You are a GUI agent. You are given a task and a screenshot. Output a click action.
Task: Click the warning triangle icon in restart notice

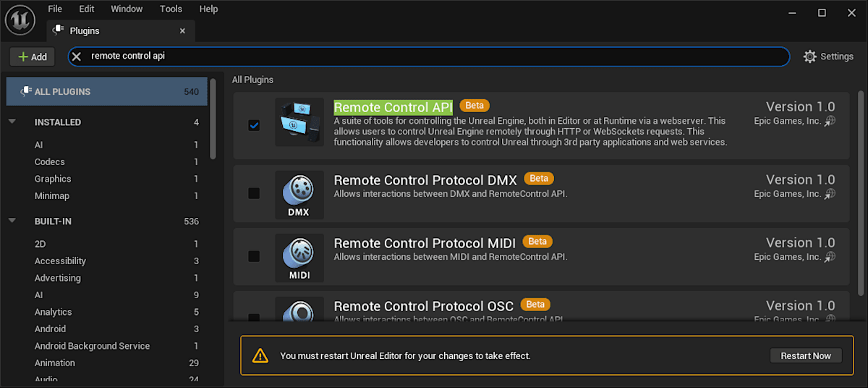pos(260,355)
